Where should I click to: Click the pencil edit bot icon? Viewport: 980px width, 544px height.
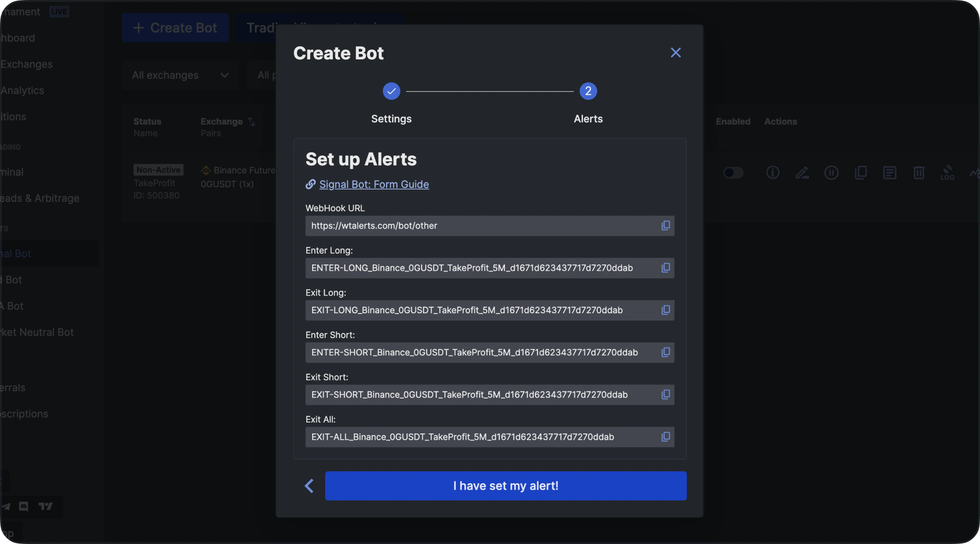[802, 172]
